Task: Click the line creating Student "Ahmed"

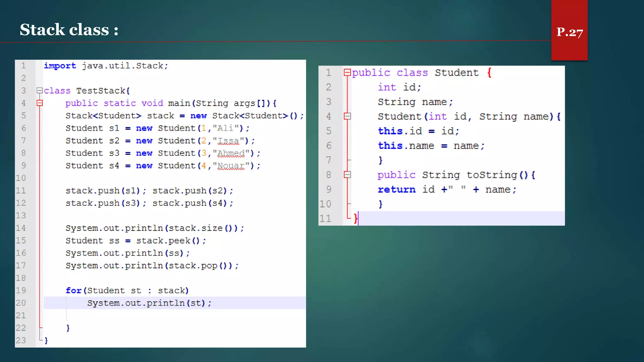Action: click(163, 153)
